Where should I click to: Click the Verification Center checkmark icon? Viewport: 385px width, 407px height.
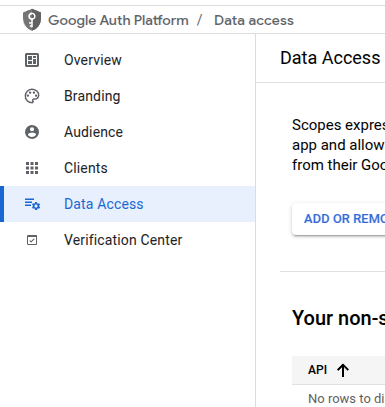click(x=32, y=240)
